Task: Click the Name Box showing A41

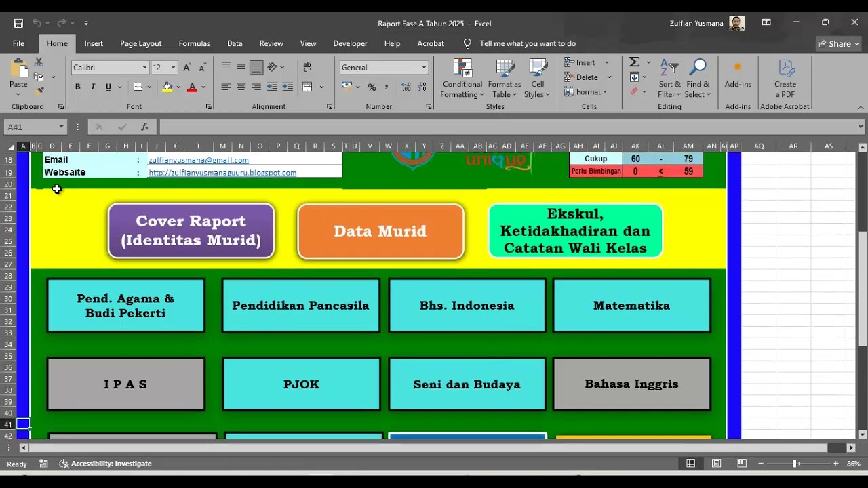Action: [x=35, y=127]
